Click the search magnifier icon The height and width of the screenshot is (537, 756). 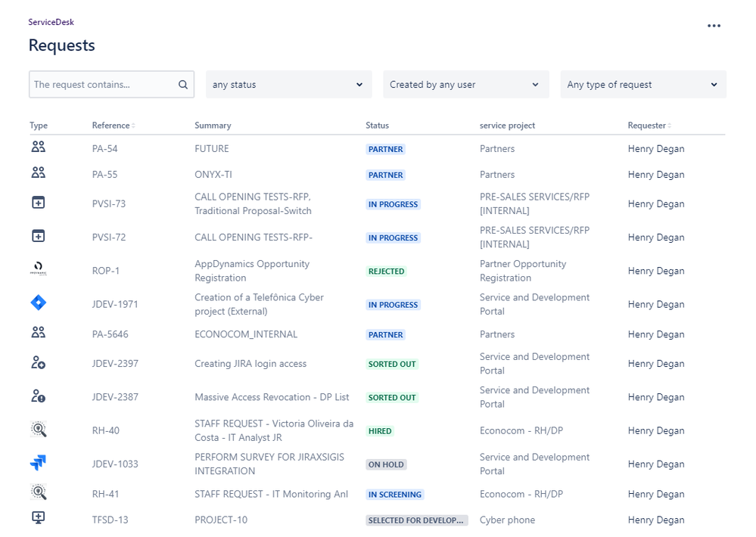click(x=182, y=85)
